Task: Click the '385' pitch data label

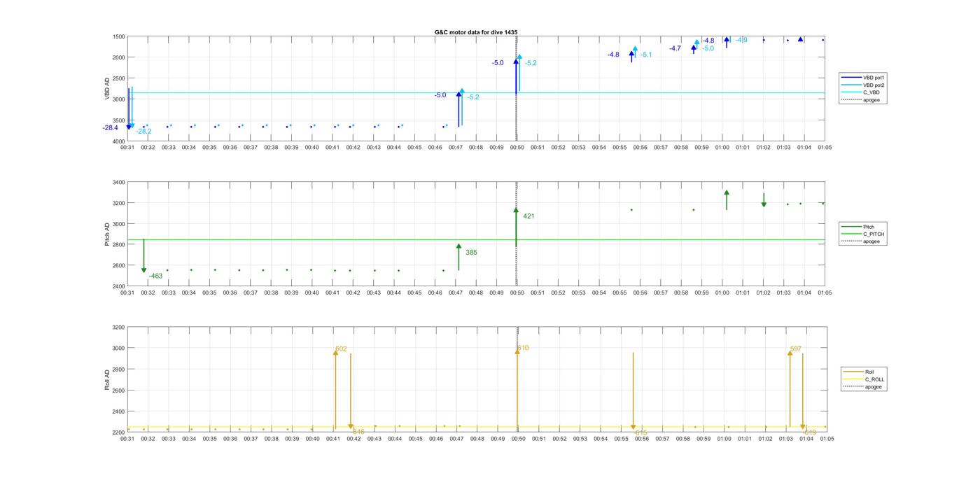Action: click(471, 253)
